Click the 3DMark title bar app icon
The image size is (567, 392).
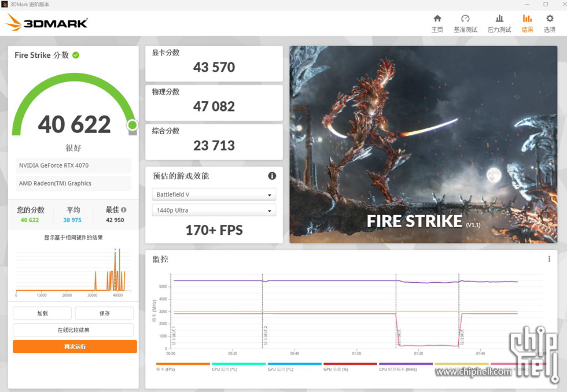pos(5,4)
